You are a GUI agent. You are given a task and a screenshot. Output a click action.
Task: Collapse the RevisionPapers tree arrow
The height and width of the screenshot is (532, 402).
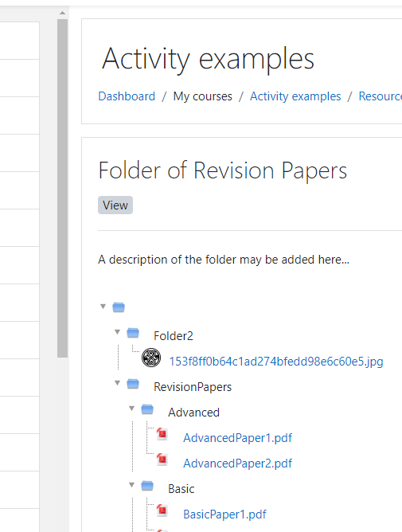117,383
